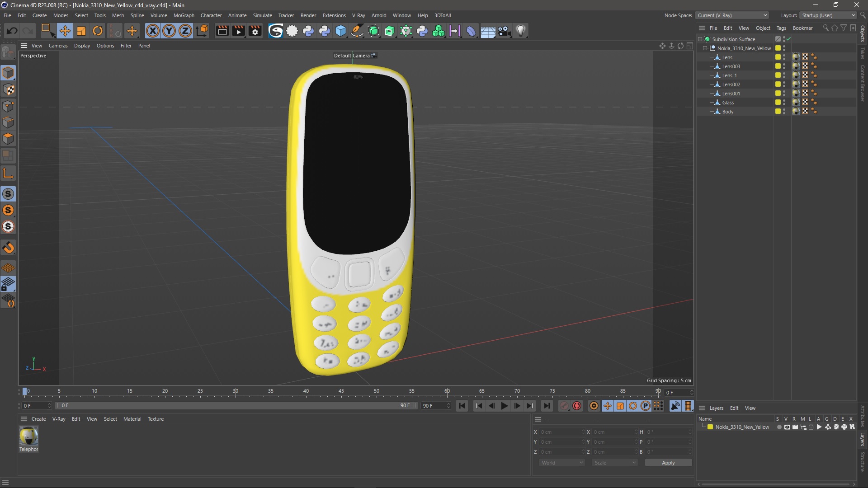
Task: Open the Simulate menu
Action: [262, 15]
